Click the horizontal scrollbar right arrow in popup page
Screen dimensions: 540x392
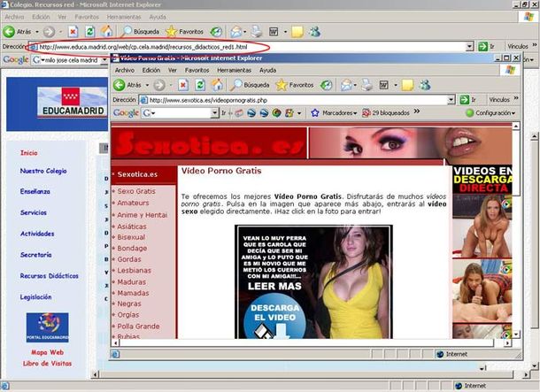(507, 342)
